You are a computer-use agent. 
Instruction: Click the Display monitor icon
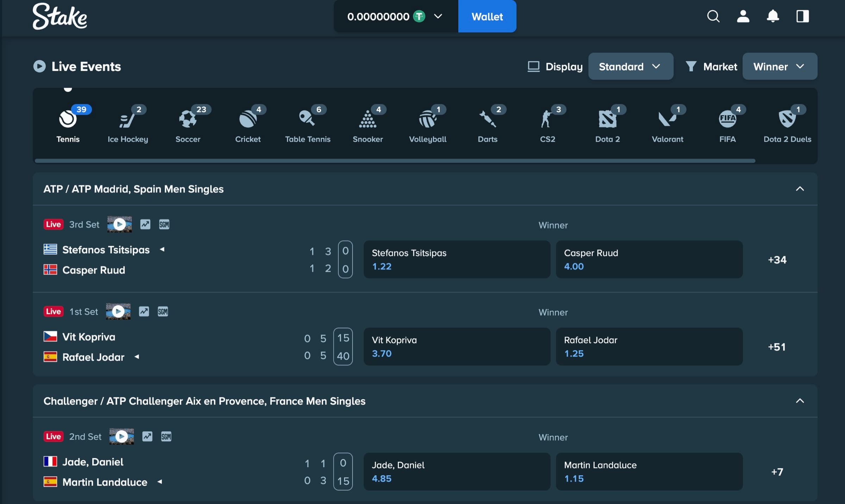tap(533, 66)
